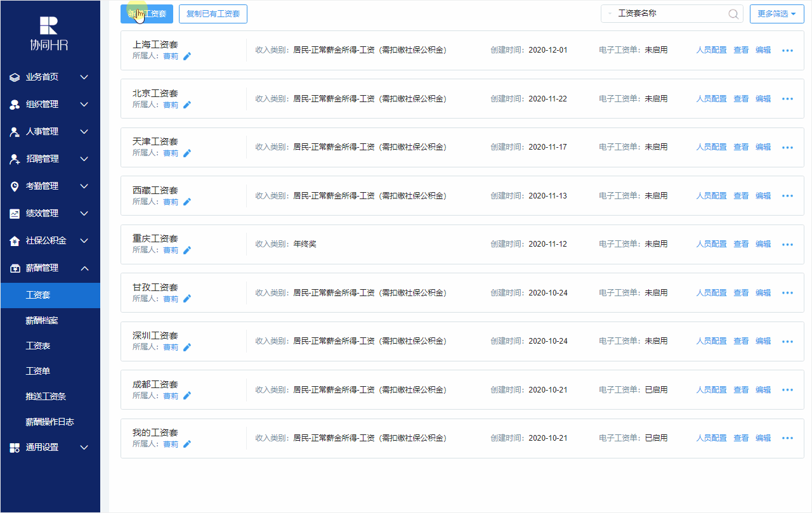This screenshot has height=513, width=812.
Task: Select the 工资套 submenu item
Action: (50, 295)
